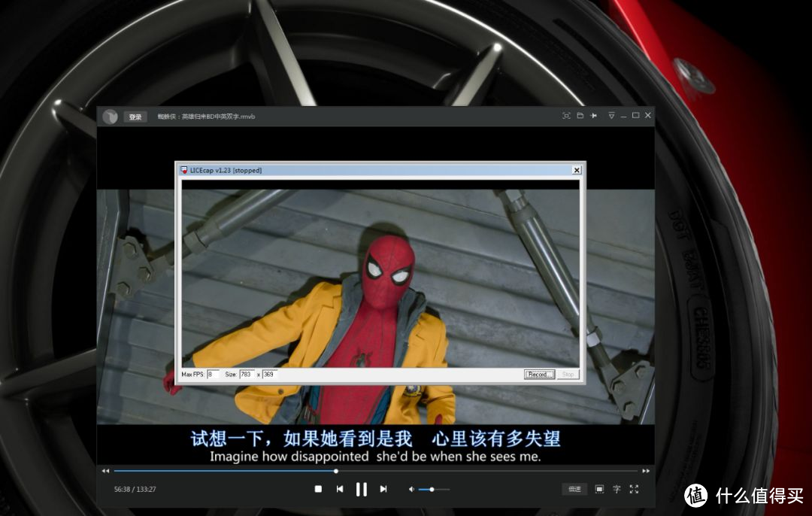Close the video player window

648,116
